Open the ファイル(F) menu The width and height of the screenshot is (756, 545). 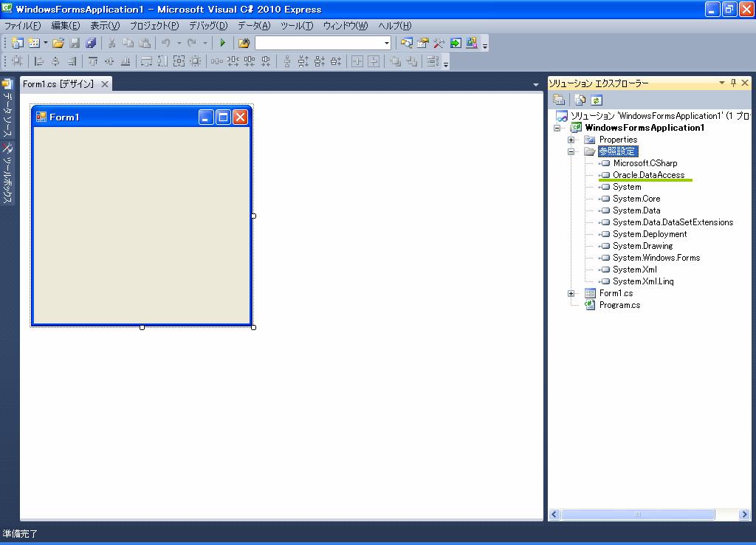[x=23, y=26]
